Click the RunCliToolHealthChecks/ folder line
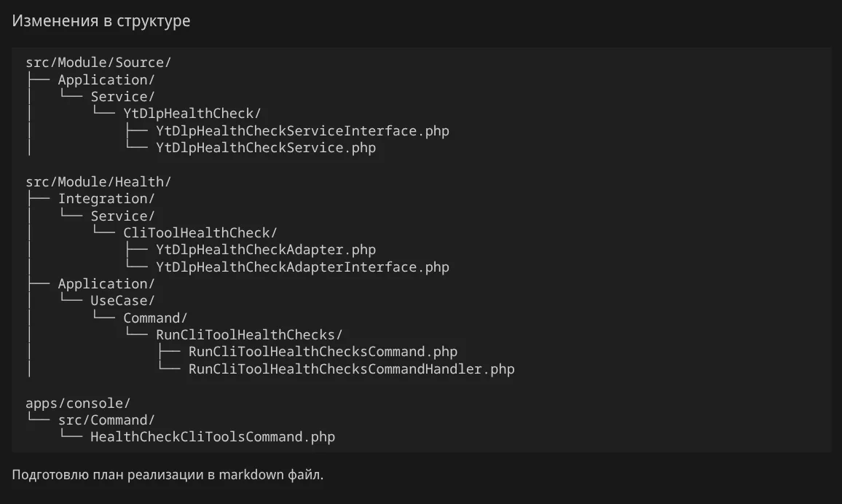 tap(249, 335)
